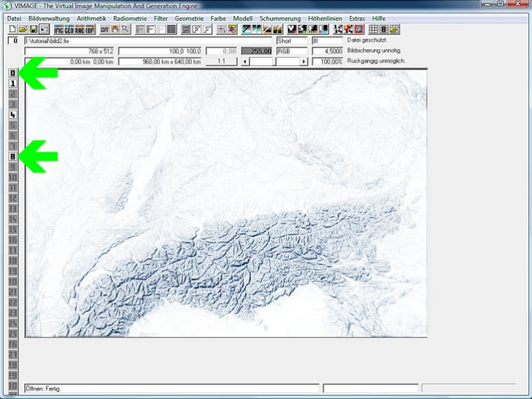This screenshot has width=532, height=399.
Task: Click the scrollbar right arrow
Action: click(x=303, y=62)
